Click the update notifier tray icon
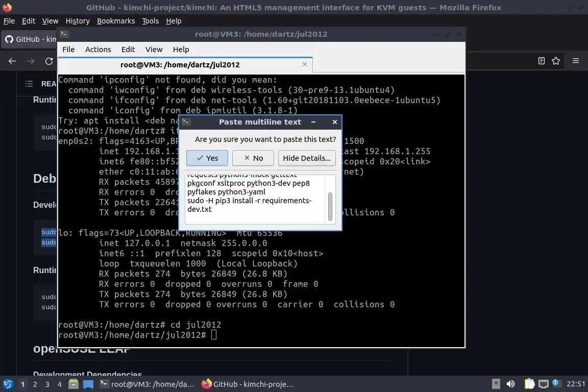Image resolution: width=588 pixels, height=392 pixels. 556,383
